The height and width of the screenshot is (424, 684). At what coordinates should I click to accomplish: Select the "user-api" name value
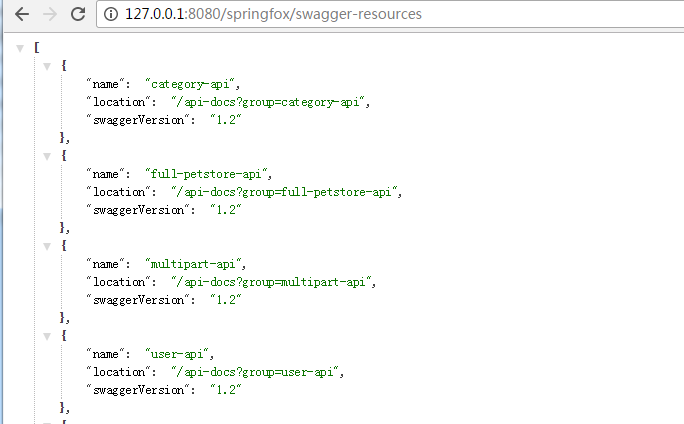click(178, 354)
